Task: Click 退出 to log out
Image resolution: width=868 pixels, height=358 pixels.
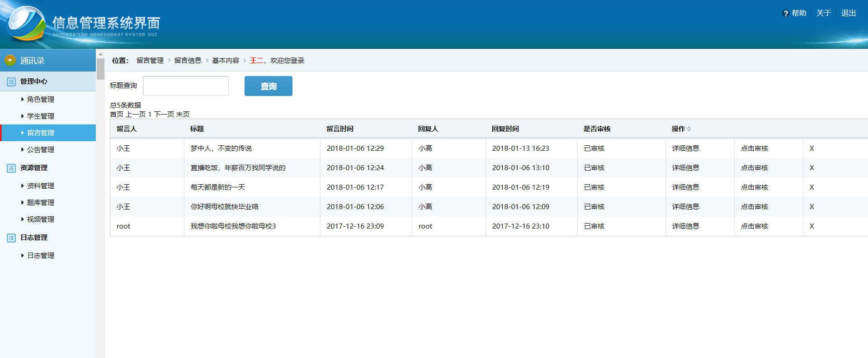Action: pos(849,13)
